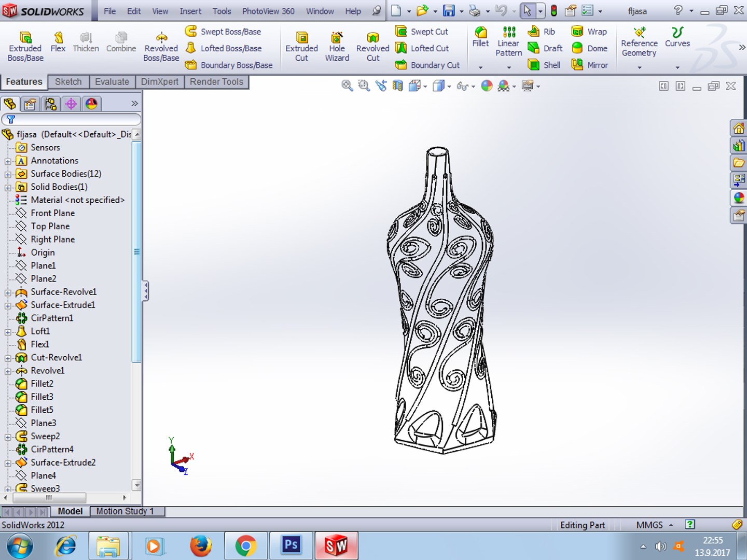This screenshot has height=560, width=747.
Task: Open the ConfigurationManager tab icon
Action: coord(50,104)
